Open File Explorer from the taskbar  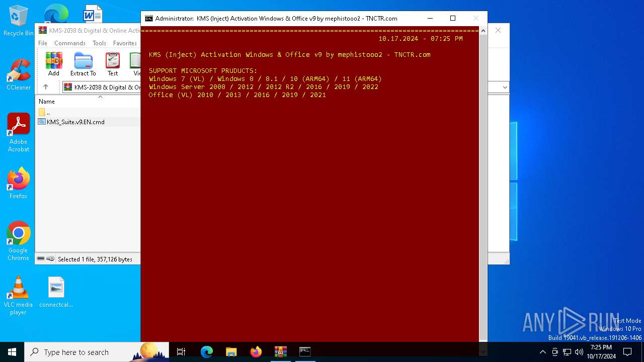[231, 352]
